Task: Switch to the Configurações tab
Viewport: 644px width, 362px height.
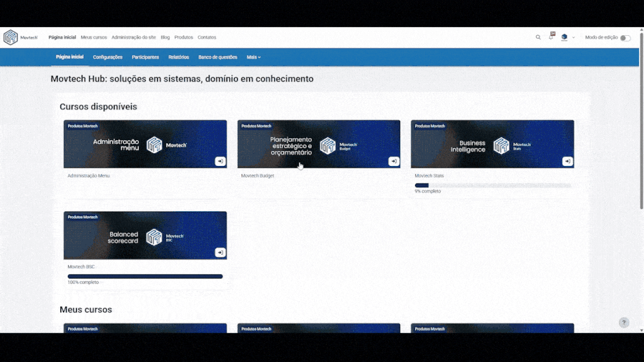Action: (x=108, y=57)
